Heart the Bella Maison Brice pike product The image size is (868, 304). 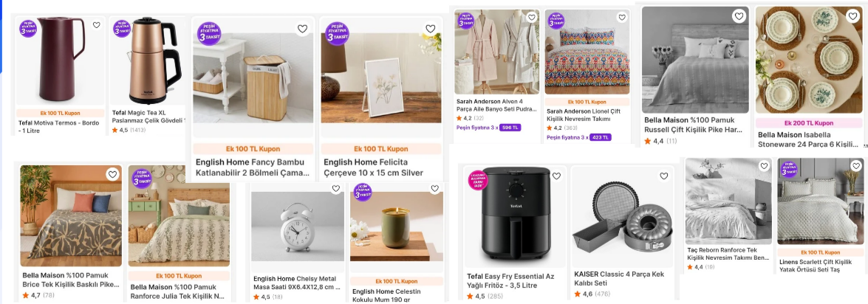(112, 175)
